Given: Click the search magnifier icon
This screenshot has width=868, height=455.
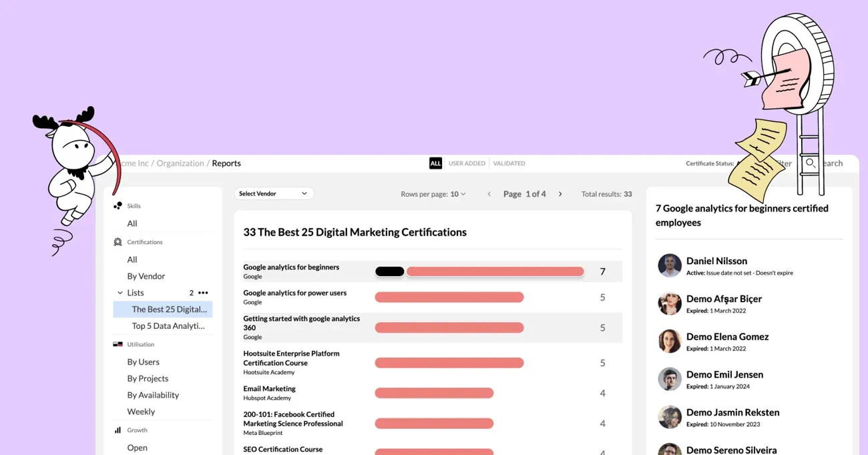Looking at the screenshot, I should point(810,163).
